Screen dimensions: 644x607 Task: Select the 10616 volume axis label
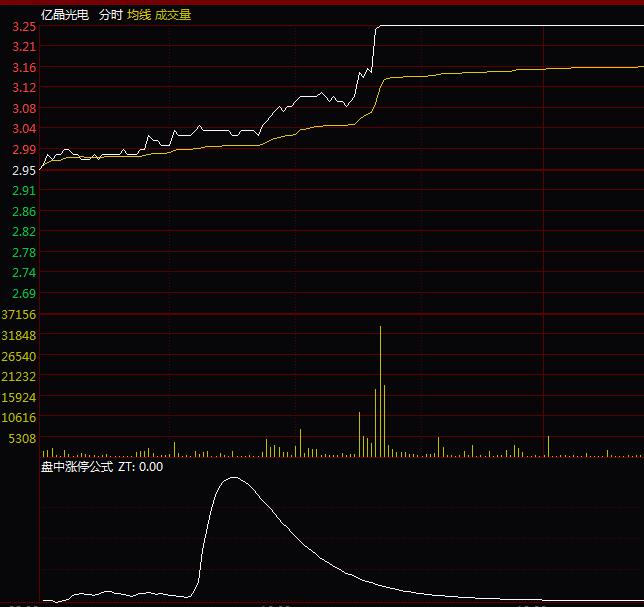(20, 417)
